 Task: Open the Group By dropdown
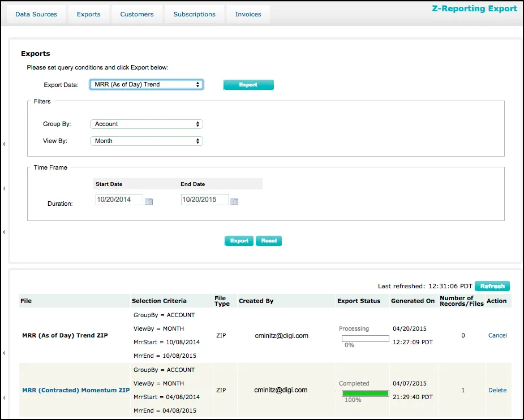[x=147, y=124]
